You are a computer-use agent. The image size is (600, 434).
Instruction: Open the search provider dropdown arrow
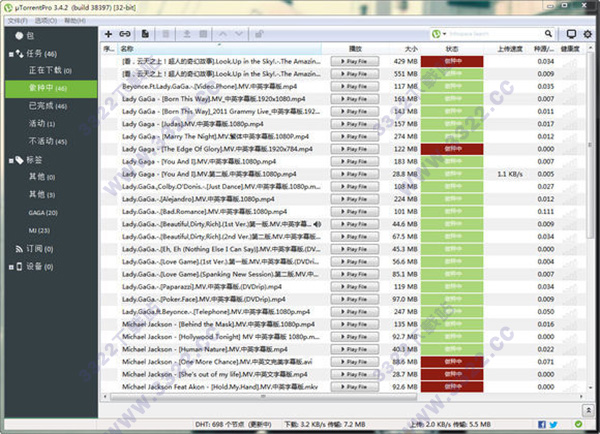(444, 34)
